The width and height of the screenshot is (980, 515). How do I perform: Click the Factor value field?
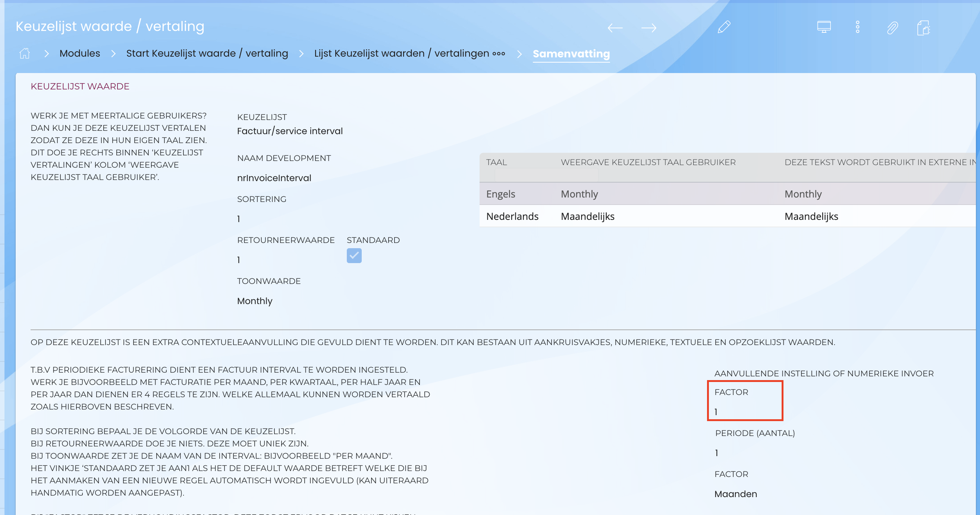tap(716, 412)
